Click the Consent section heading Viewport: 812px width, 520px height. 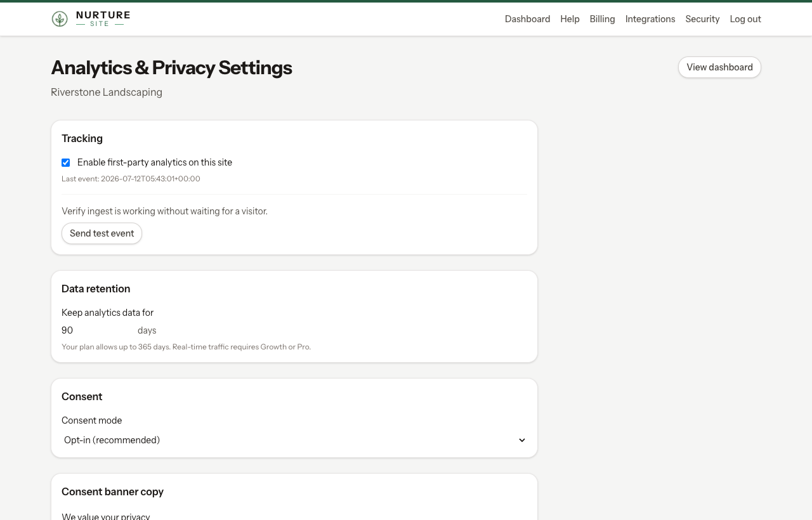pyautogui.click(x=82, y=396)
